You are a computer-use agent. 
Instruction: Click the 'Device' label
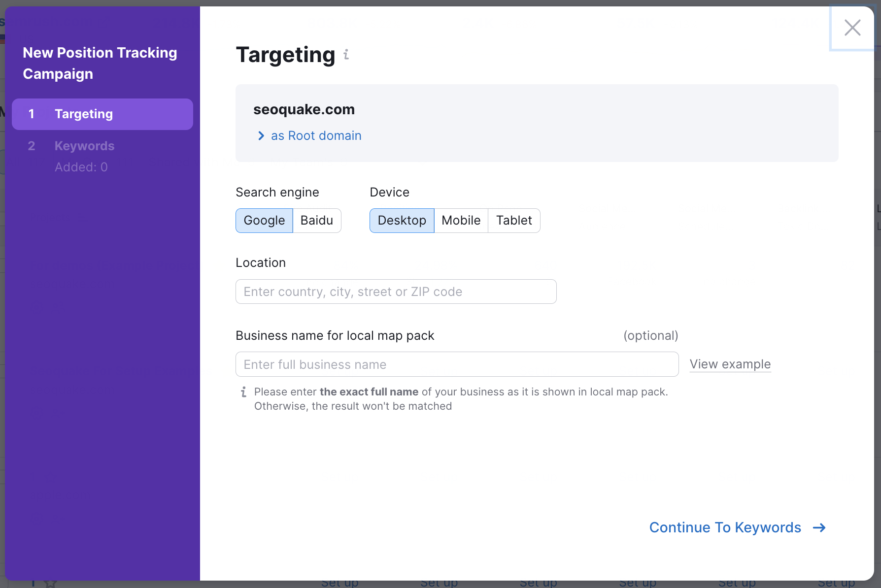(390, 193)
